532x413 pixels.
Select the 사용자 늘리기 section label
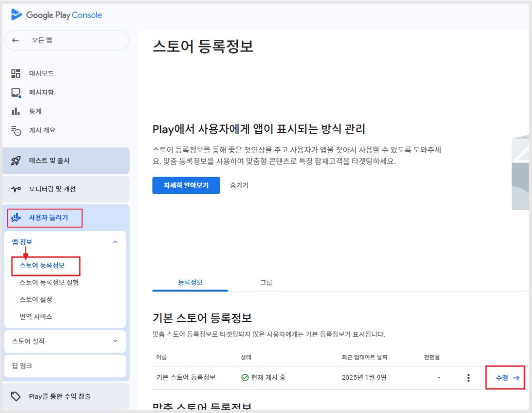pyautogui.click(x=49, y=218)
